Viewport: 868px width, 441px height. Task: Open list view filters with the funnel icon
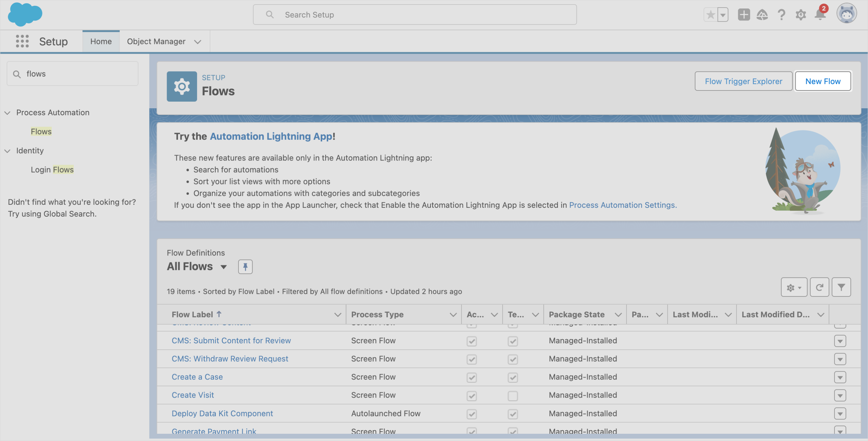[841, 287]
